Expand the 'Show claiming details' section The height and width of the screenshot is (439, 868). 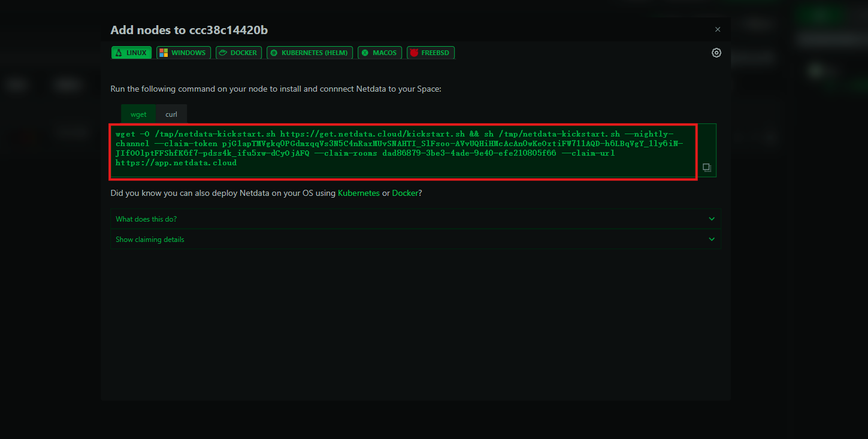tap(416, 240)
